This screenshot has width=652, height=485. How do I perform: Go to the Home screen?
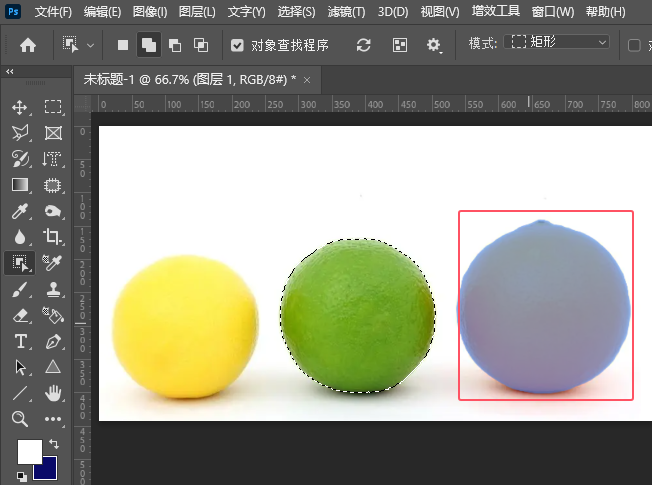(x=28, y=45)
